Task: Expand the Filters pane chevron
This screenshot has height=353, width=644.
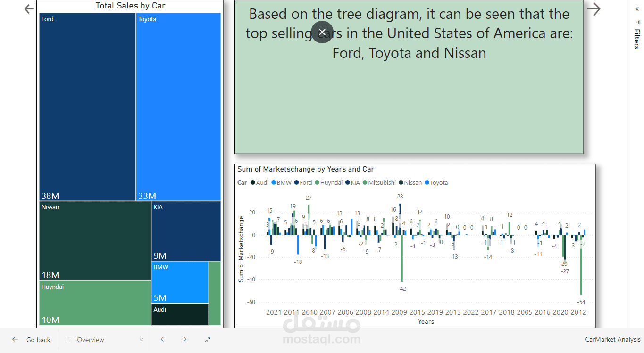Action: (x=636, y=8)
